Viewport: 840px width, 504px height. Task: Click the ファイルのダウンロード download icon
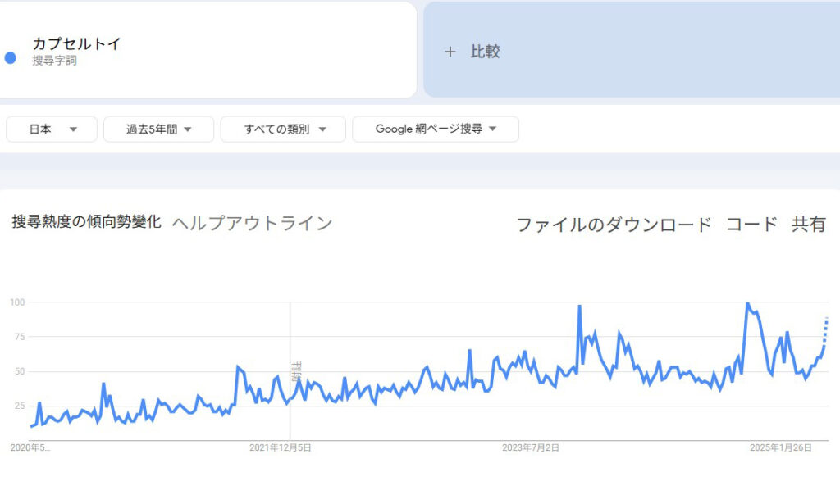pos(614,225)
